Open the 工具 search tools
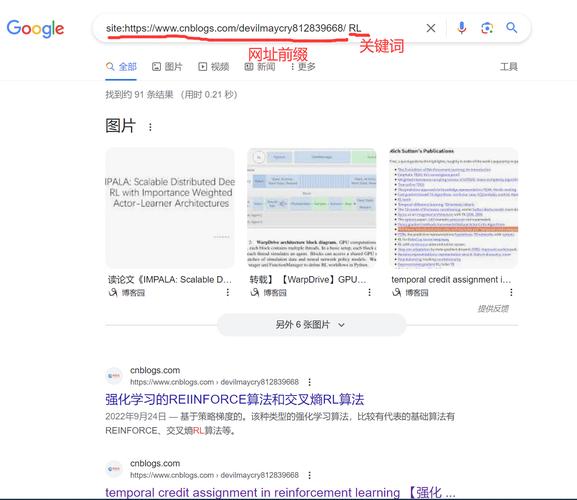 (509, 67)
